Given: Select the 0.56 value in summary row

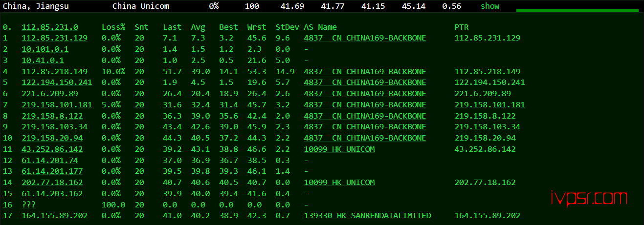Looking at the screenshot, I should point(452,6).
